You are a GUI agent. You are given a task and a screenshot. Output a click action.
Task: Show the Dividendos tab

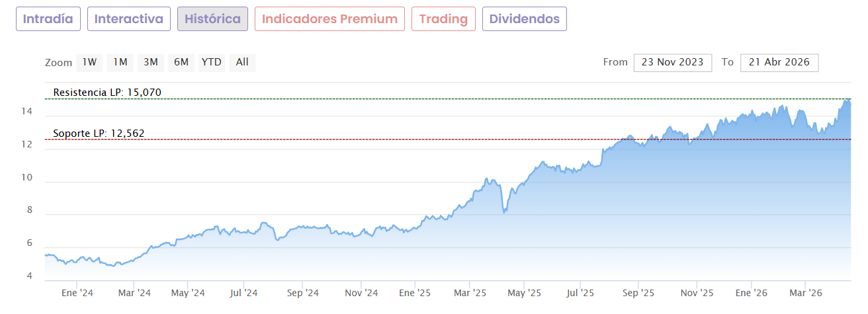[525, 19]
